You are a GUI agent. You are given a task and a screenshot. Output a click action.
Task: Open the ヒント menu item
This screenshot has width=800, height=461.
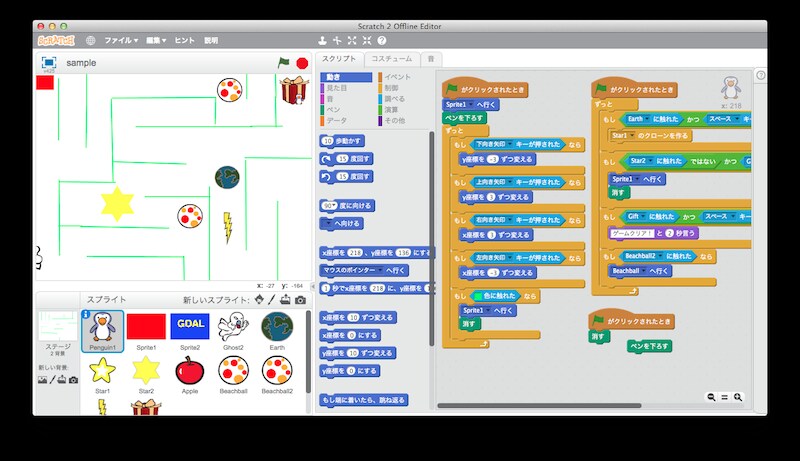185,41
